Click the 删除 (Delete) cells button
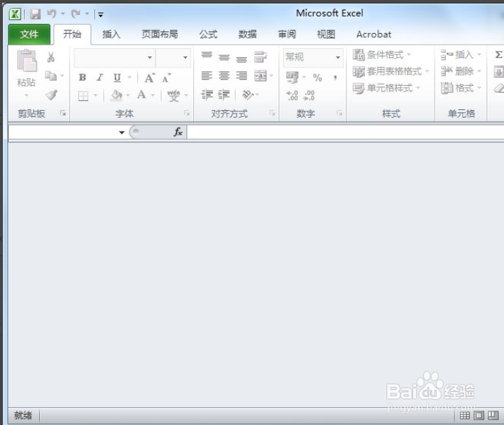 pyautogui.click(x=461, y=72)
